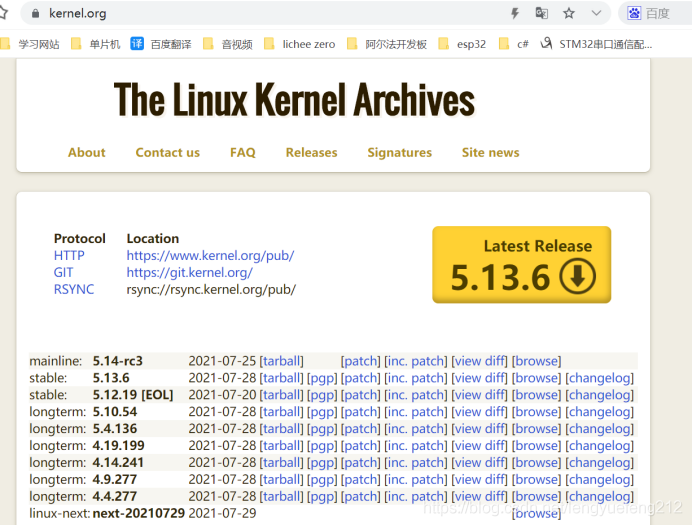
Task: Open inc. patch for 5.12.19 [EOL]
Action: [416, 395]
